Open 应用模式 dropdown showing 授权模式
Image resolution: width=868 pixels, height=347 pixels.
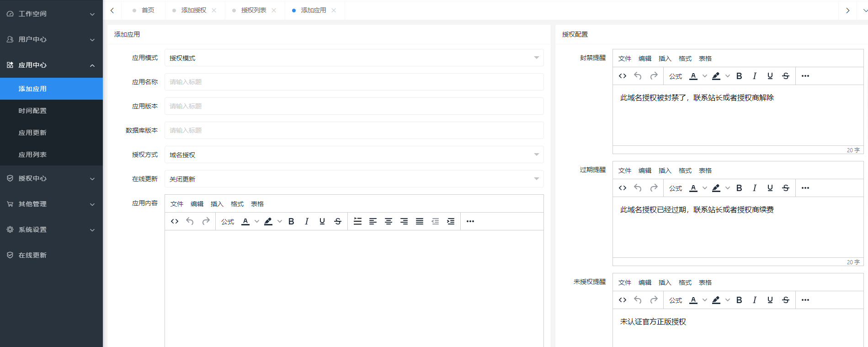point(354,58)
